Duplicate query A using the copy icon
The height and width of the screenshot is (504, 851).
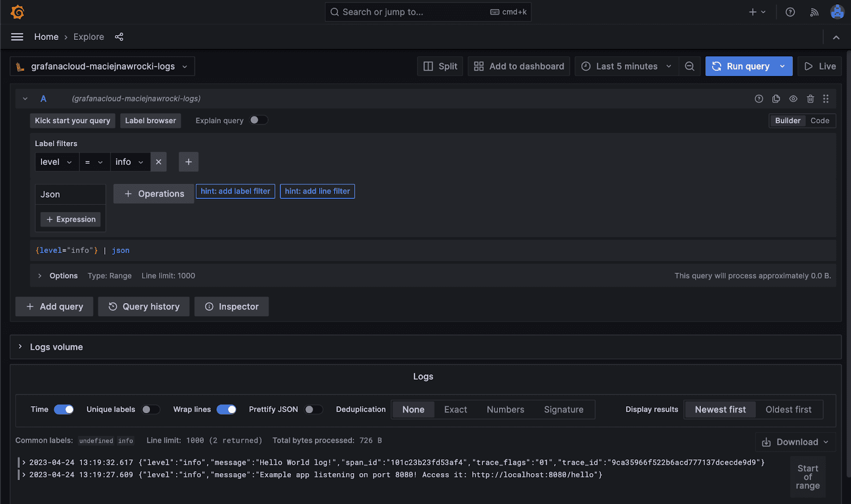coord(775,98)
